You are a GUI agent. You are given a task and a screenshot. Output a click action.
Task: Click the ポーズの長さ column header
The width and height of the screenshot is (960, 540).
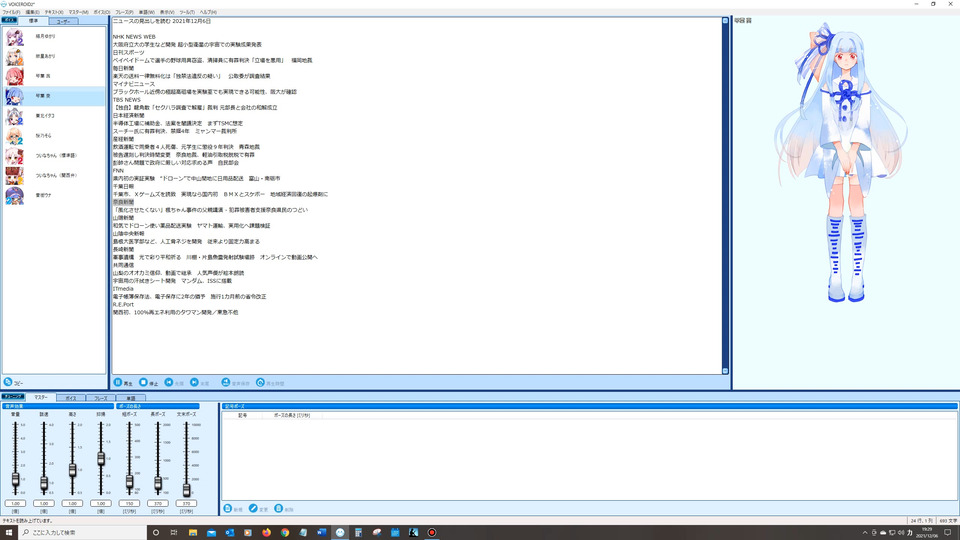292,415
